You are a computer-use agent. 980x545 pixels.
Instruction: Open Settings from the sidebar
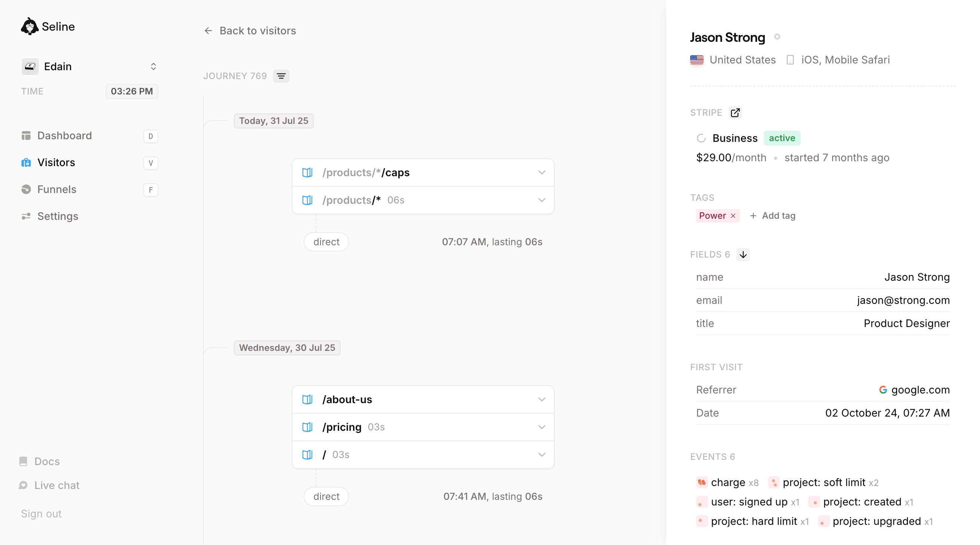point(58,216)
